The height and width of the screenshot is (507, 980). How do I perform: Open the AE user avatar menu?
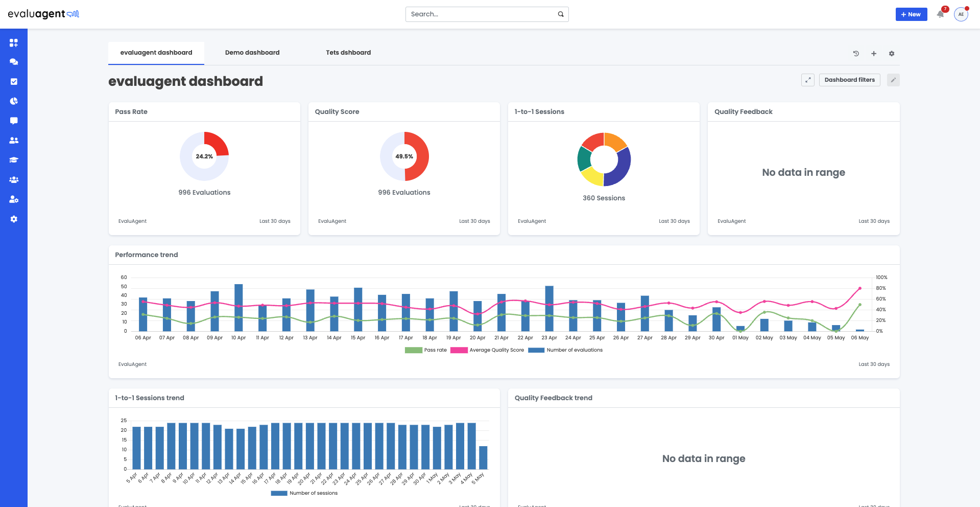click(x=961, y=14)
